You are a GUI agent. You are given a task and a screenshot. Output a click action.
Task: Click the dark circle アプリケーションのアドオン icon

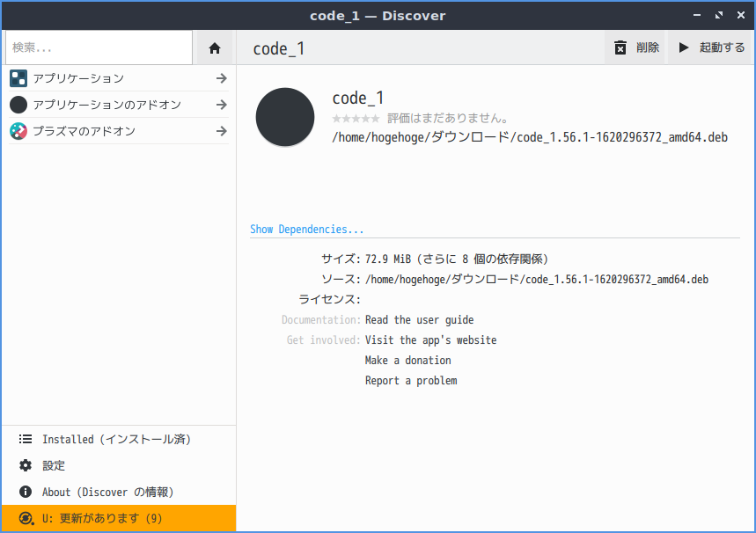click(18, 105)
